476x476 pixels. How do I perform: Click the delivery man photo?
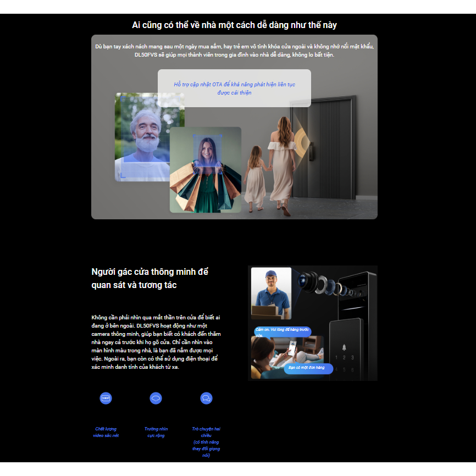tap(271, 293)
